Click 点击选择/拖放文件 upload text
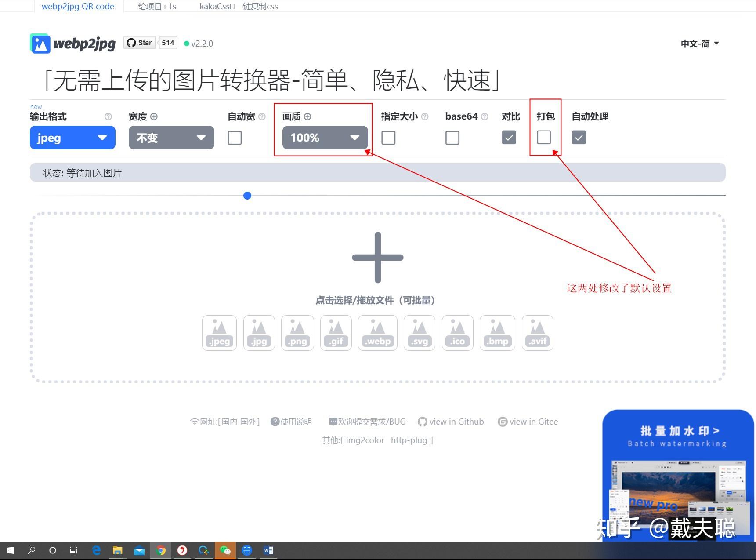Screen dimensions: 756x560 [x=375, y=300]
